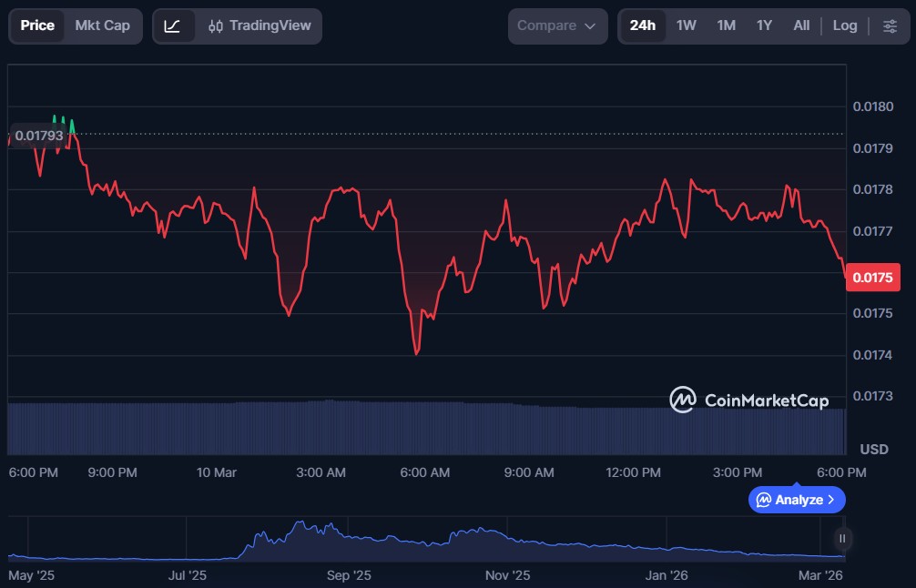Expand the Analyze chevron arrow
The width and height of the screenshot is (916, 588).
[831, 500]
